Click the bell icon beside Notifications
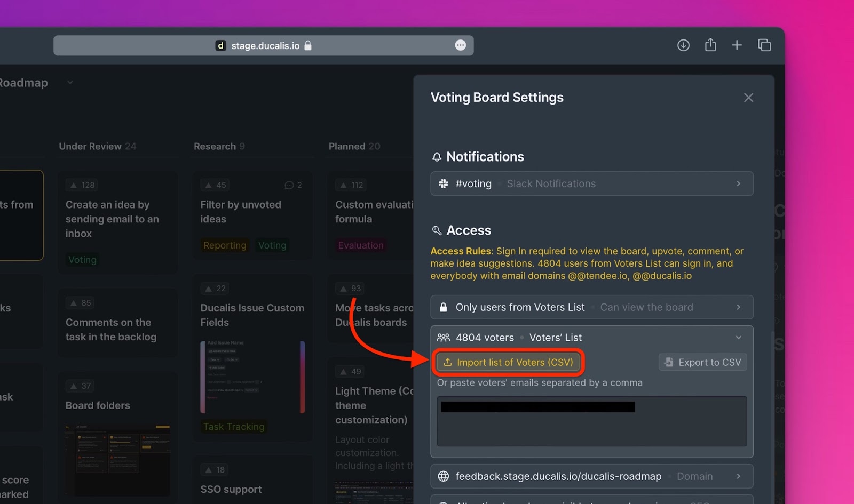This screenshot has width=854, height=504. tap(437, 157)
